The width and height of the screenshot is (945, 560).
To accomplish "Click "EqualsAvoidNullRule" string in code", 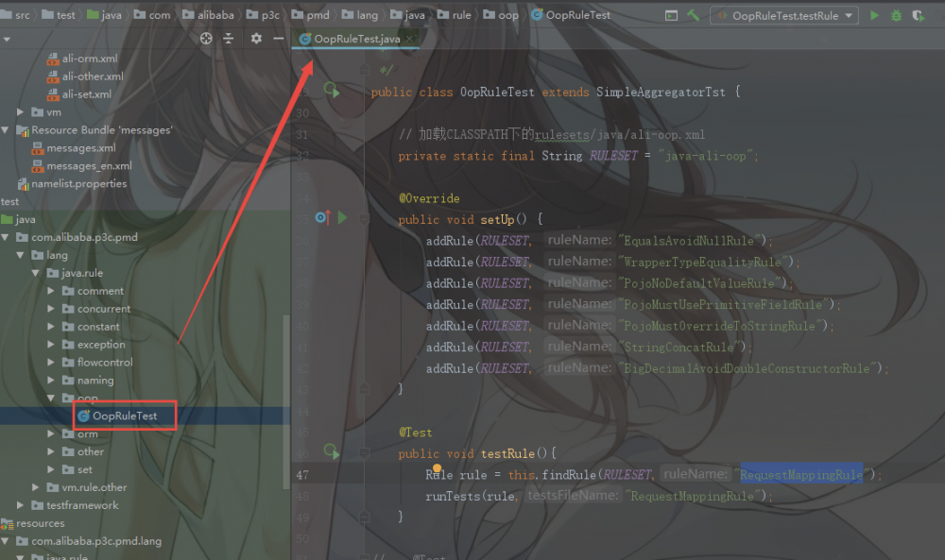I will pyautogui.click(x=692, y=241).
